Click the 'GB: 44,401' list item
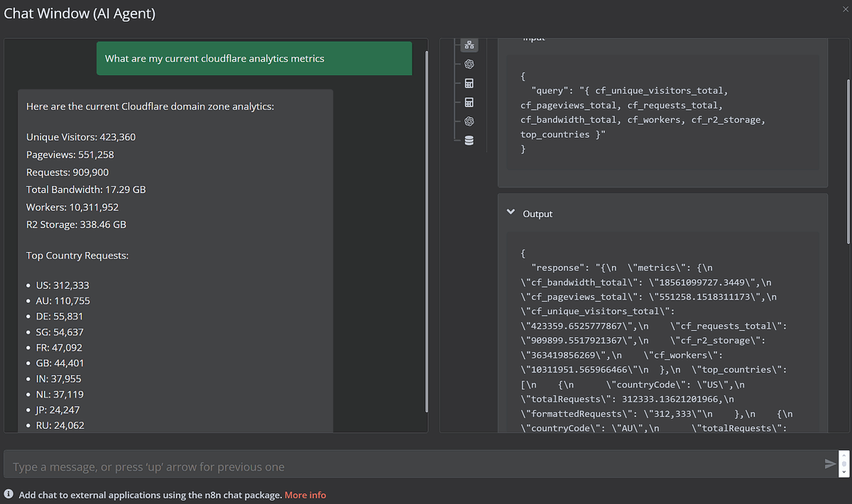This screenshot has width=852, height=504. (x=60, y=363)
